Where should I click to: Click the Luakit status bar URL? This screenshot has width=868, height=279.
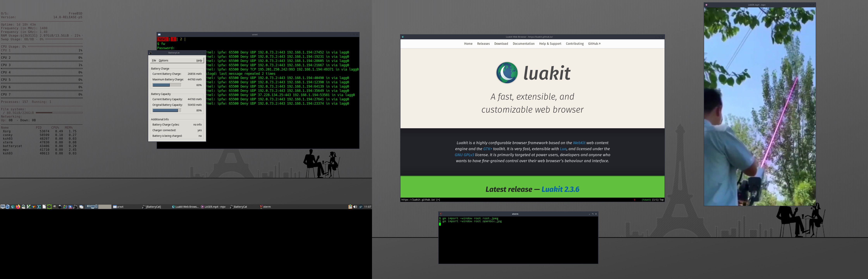(x=418, y=200)
